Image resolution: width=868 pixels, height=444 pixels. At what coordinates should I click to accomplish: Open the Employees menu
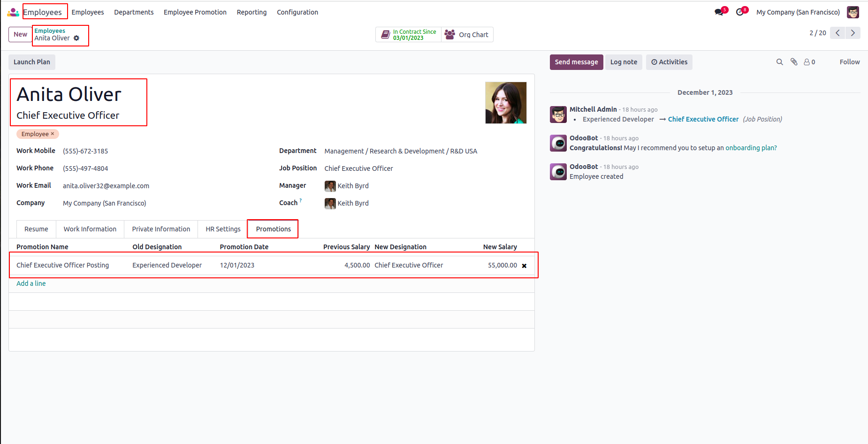click(88, 12)
